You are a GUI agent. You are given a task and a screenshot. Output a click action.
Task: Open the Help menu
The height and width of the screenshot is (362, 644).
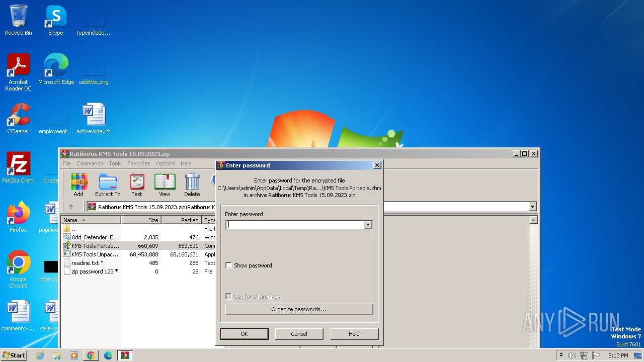tap(186, 163)
